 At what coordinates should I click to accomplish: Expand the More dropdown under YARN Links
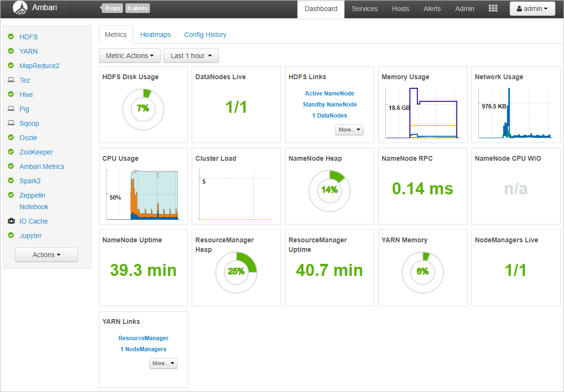(x=163, y=363)
